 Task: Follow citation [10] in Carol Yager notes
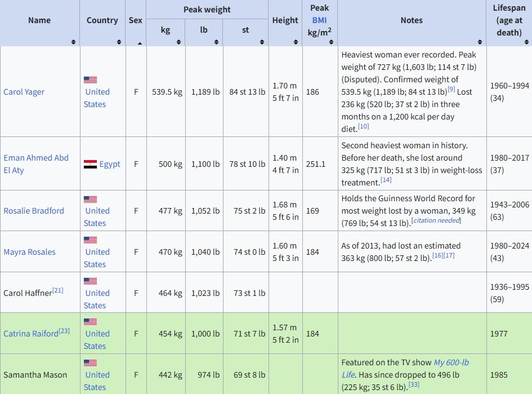point(363,126)
